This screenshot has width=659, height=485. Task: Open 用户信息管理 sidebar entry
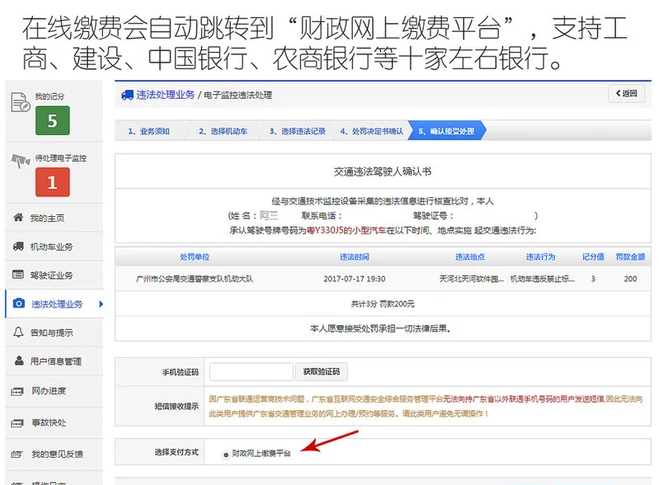tap(54, 361)
